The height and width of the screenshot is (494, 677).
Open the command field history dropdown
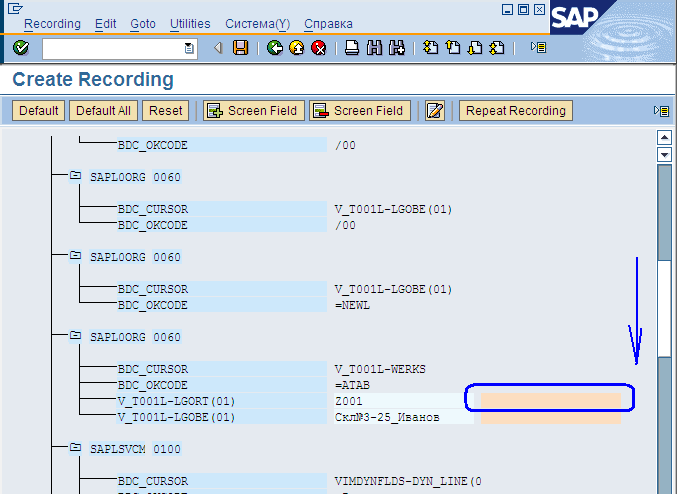coord(190,47)
